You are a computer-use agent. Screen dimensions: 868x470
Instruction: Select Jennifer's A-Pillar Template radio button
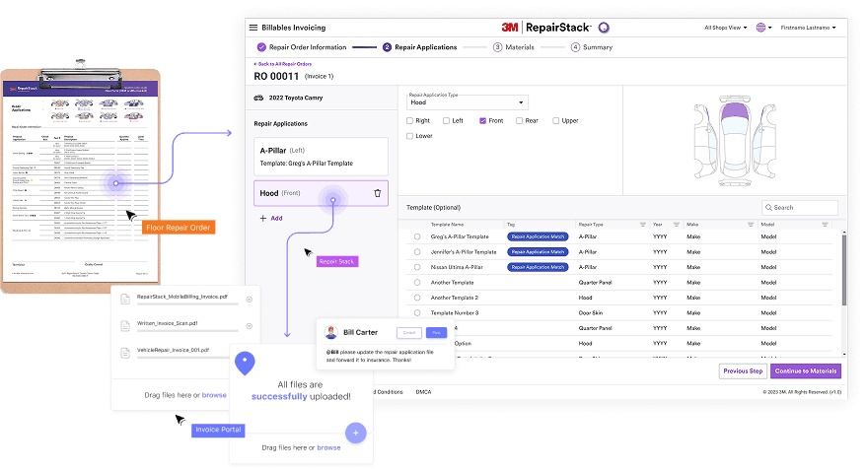(x=417, y=251)
